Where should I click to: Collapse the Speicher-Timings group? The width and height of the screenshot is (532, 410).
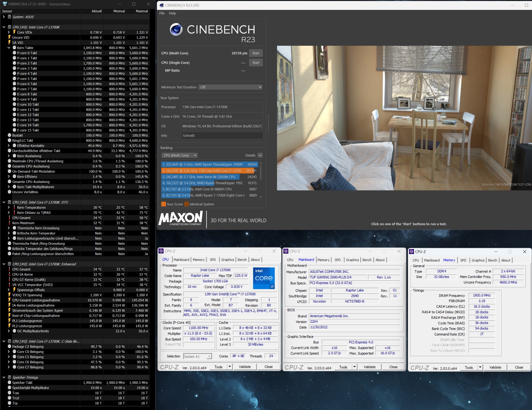tap(4, 377)
